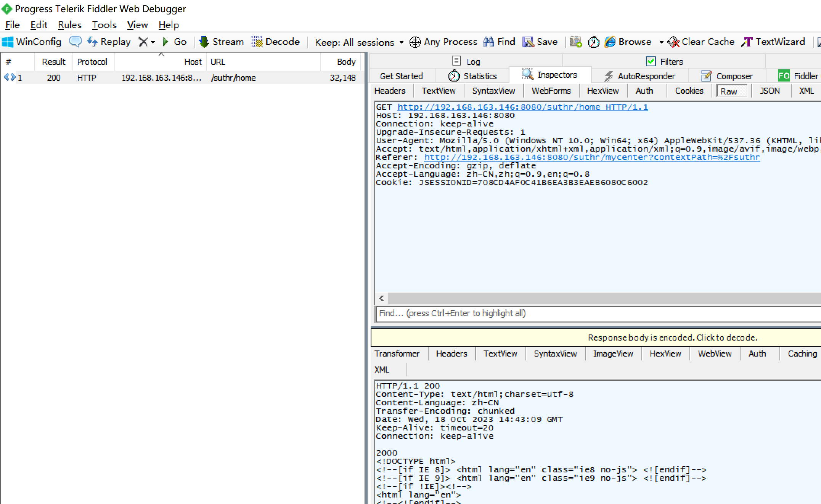Open the Remove sessions dropdown arrow
This screenshot has height=504, width=821.
(x=153, y=42)
